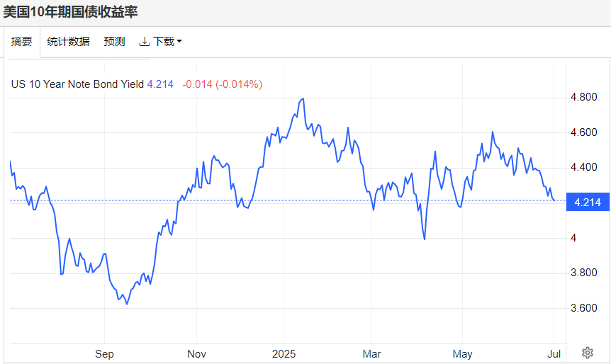Viewport: 611px width, 364px height.
Task: Click the chart peak near 4.800 in January
Action: coord(303,99)
